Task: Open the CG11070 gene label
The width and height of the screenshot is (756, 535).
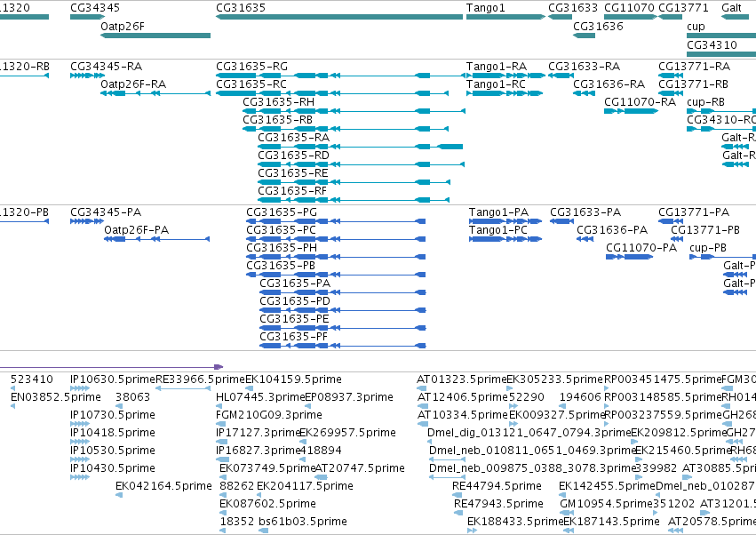Action: pyautogui.click(x=629, y=8)
